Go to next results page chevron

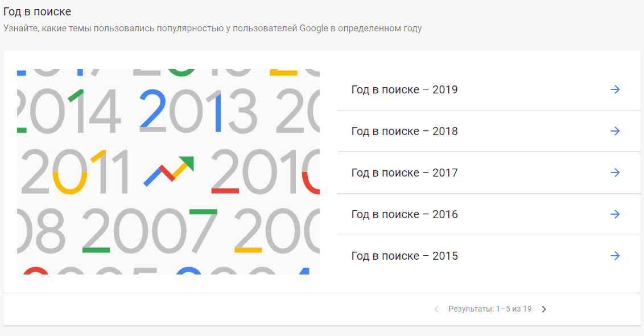pyautogui.click(x=544, y=309)
